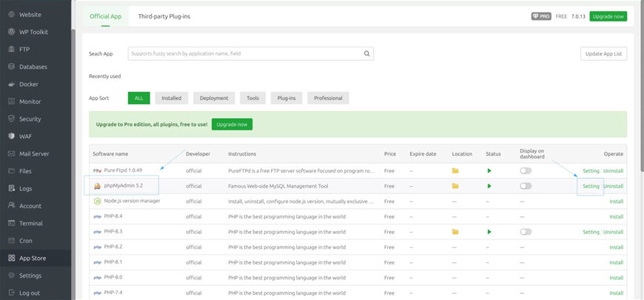Screen dimensions: 644x300
Task: Open the Docker sidebar section
Action: pyautogui.click(x=28, y=84)
